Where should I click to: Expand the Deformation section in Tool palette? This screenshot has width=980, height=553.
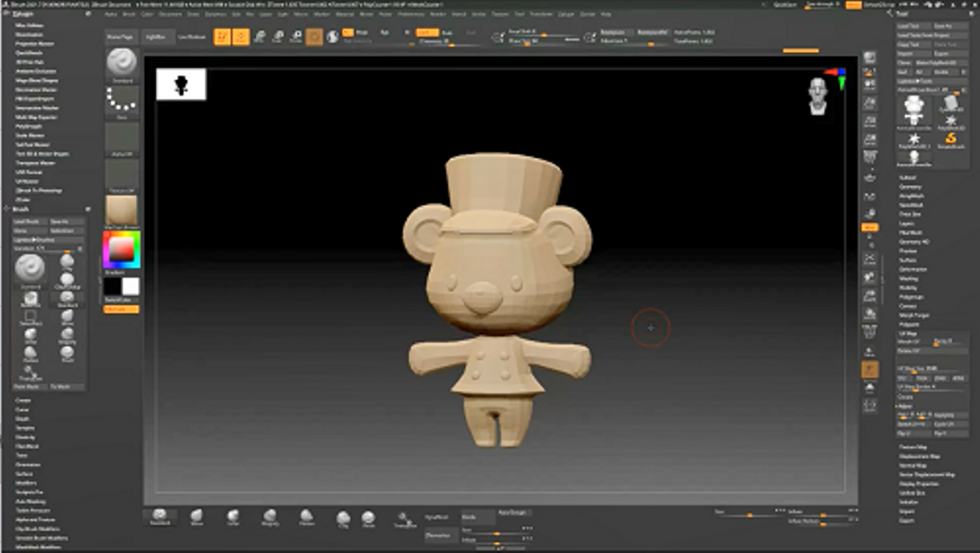(909, 270)
